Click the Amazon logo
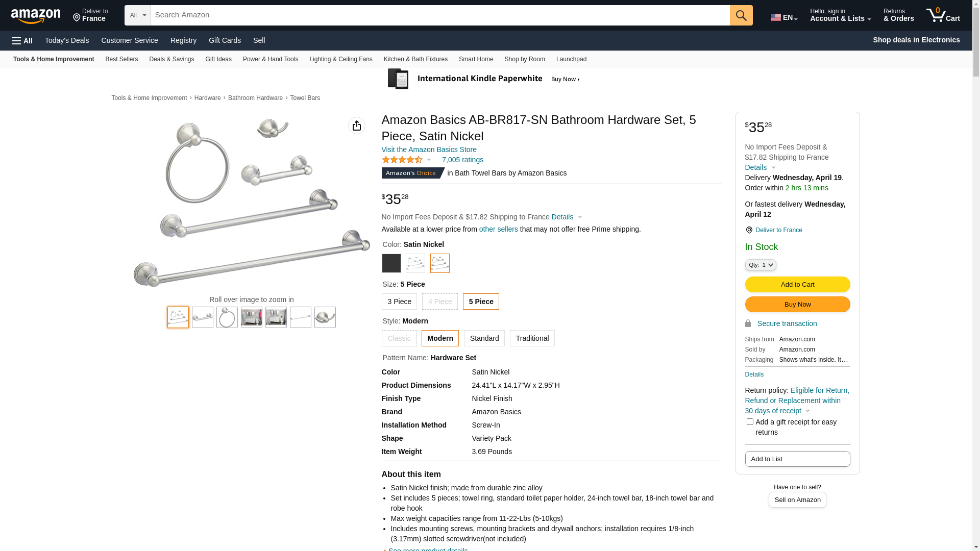980x551 pixels. pyautogui.click(x=36, y=16)
